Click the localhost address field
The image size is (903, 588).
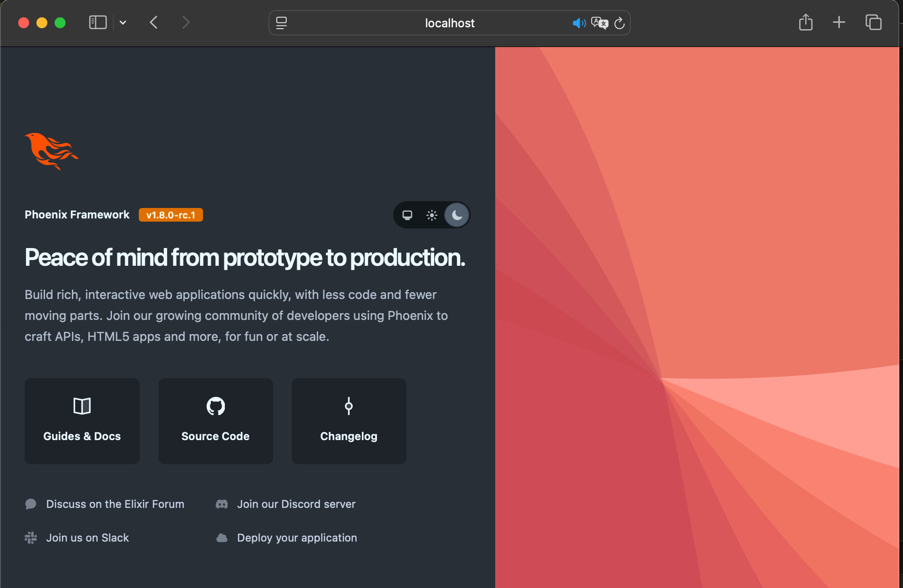pos(450,23)
